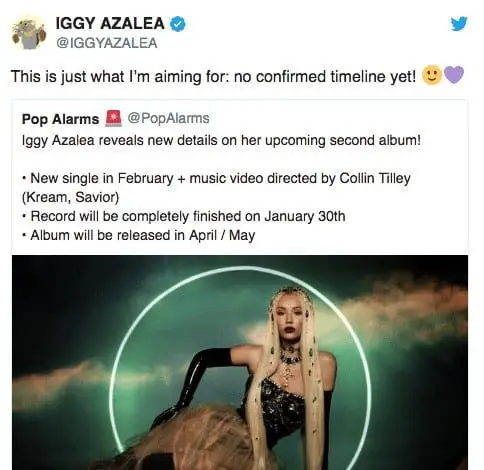Click the red siren emoji beside Pop Alarms

[x=113, y=118]
